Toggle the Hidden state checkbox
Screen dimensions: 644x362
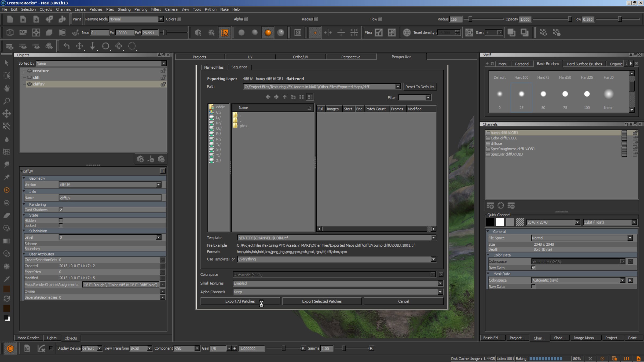pos(61,220)
